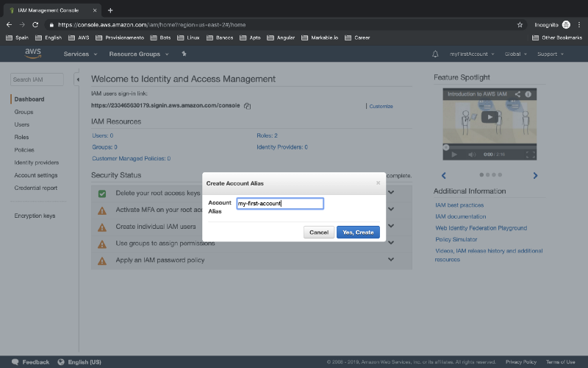This screenshot has height=368, width=588.
Task: Open Customer Managed Policies: 0 link
Action: pos(132,158)
